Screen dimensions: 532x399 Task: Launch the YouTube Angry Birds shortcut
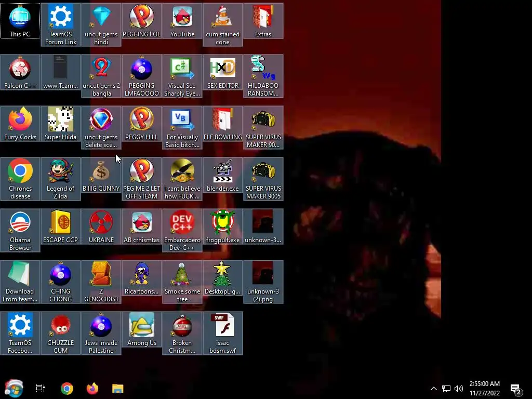(182, 21)
